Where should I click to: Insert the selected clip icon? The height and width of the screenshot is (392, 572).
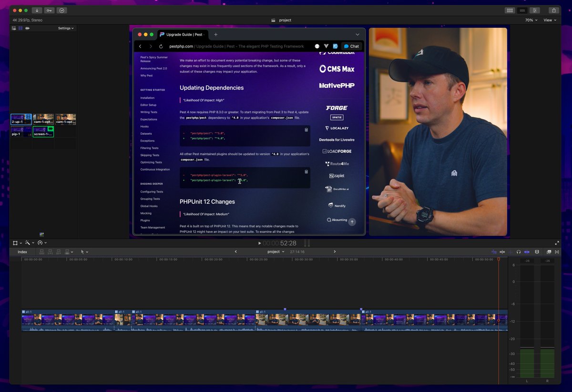(x=50, y=251)
